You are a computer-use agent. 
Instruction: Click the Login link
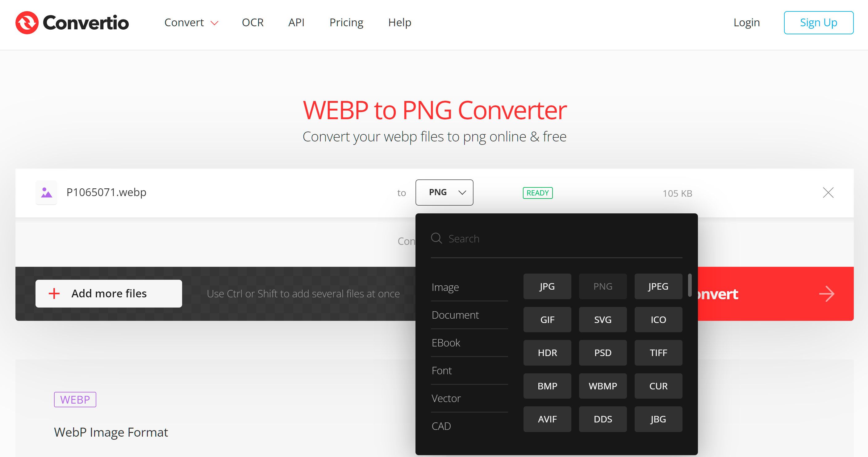(x=746, y=22)
